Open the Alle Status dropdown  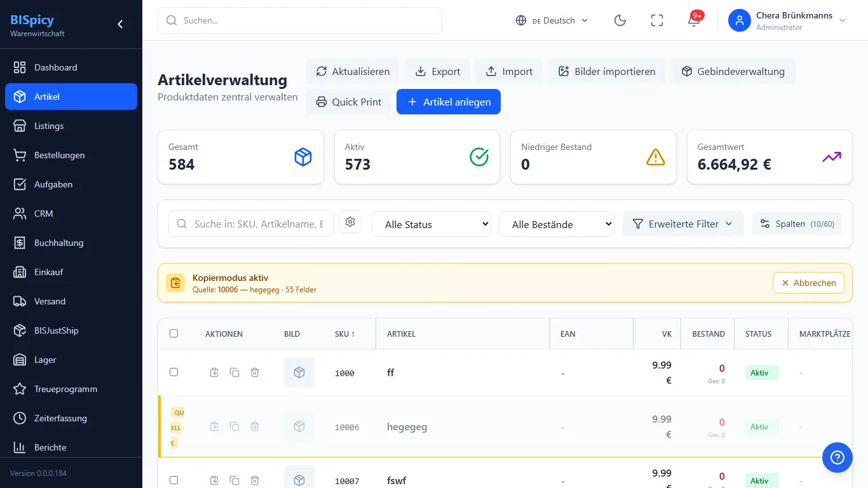point(431,224)
